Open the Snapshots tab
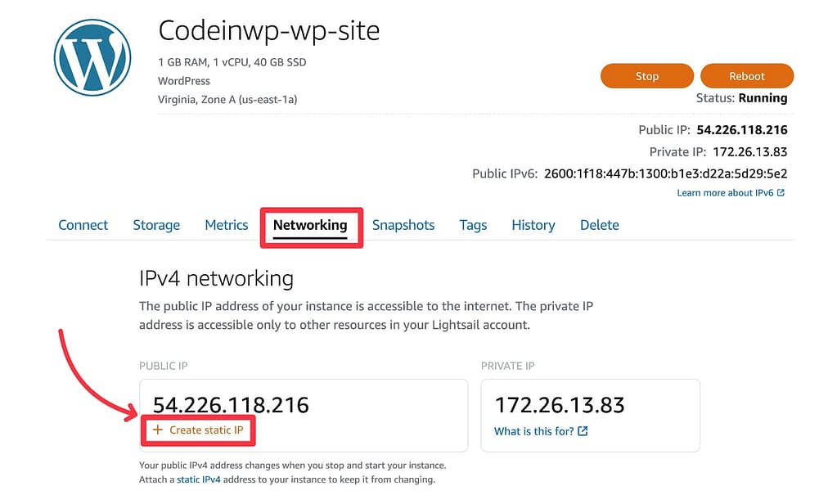This screenshot has height=504, width=837. [403, 225]
